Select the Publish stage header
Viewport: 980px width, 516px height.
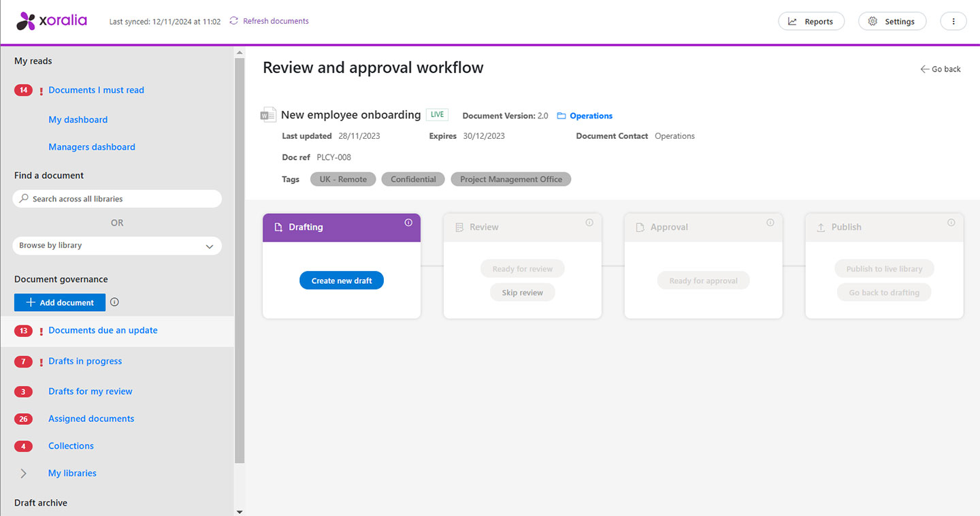coord(885,227)
